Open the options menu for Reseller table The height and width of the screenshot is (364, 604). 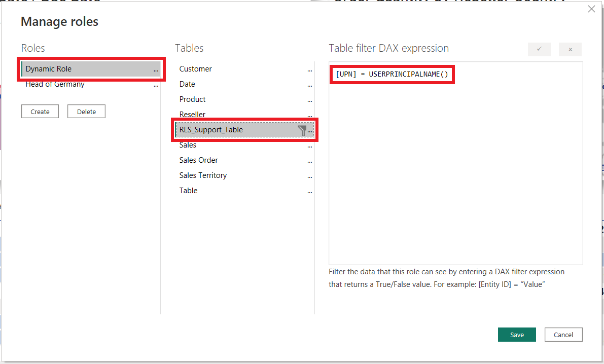tap(310, 116)
